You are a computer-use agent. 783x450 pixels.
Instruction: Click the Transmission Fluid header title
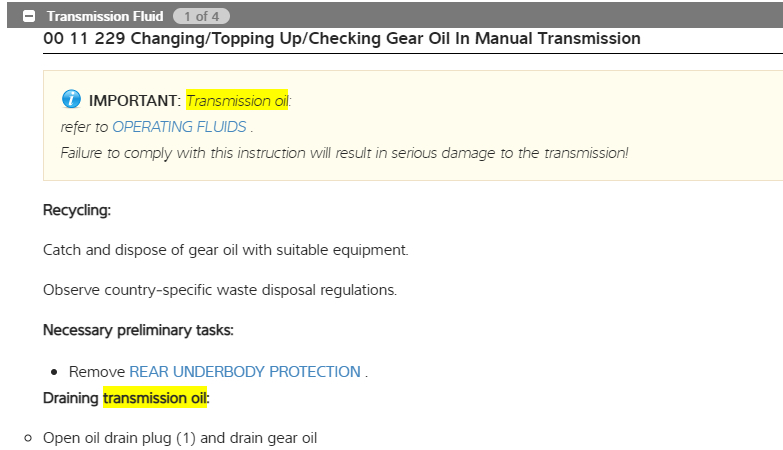pyautogui.click(x=103, y=16)
